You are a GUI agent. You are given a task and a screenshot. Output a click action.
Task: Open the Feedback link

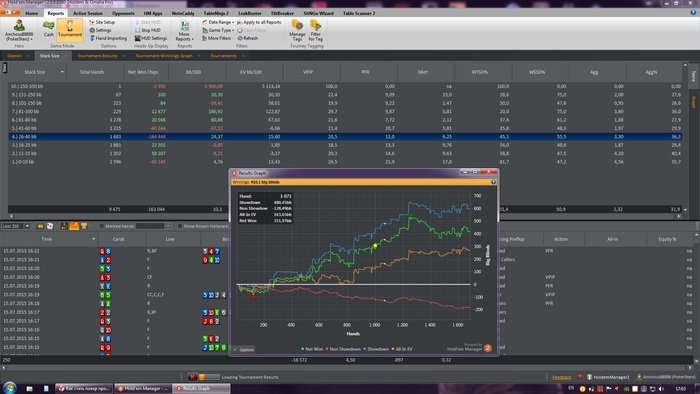pos(561,377)
